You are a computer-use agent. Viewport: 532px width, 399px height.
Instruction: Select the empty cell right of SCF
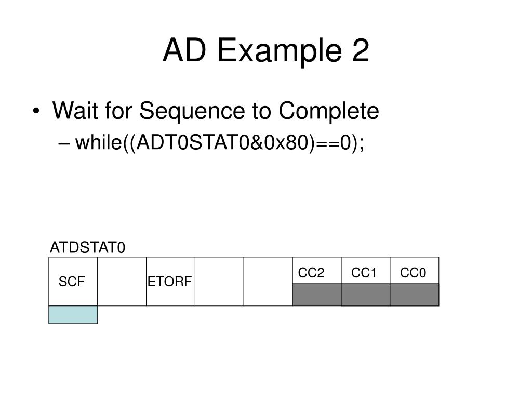pos(122,281)
